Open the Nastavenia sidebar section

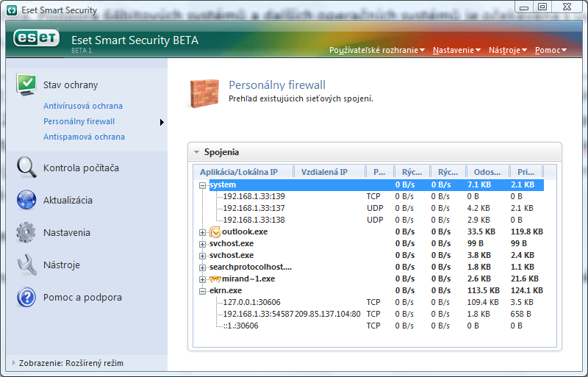67,232
